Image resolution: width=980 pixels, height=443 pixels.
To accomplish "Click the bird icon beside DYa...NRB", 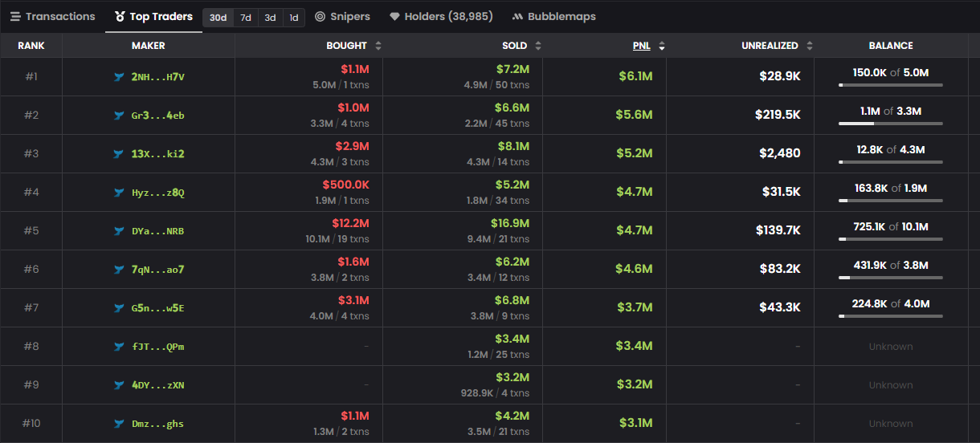I will coord(120,231).
